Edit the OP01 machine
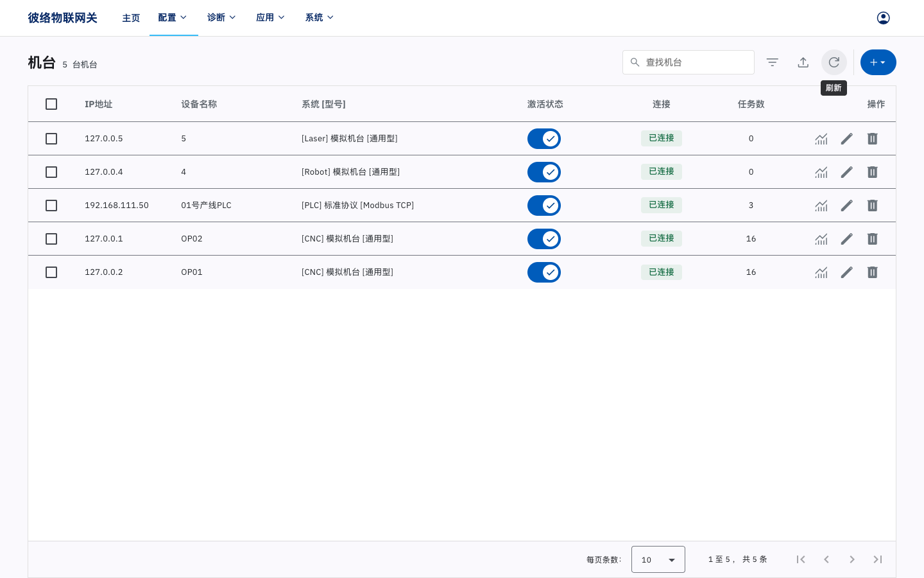The width and height of the screenshot is (924, 578). (847, 272)
